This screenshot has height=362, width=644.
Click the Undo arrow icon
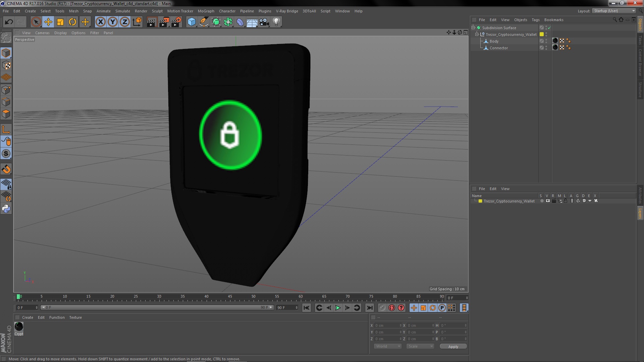point(9,22)
